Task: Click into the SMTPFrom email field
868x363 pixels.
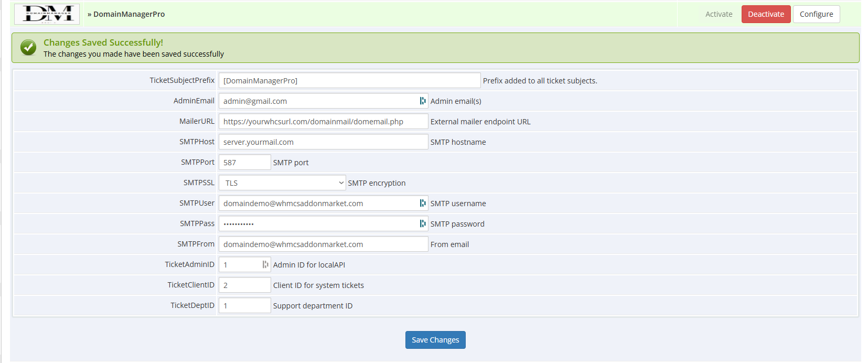Action: (323, 244)
